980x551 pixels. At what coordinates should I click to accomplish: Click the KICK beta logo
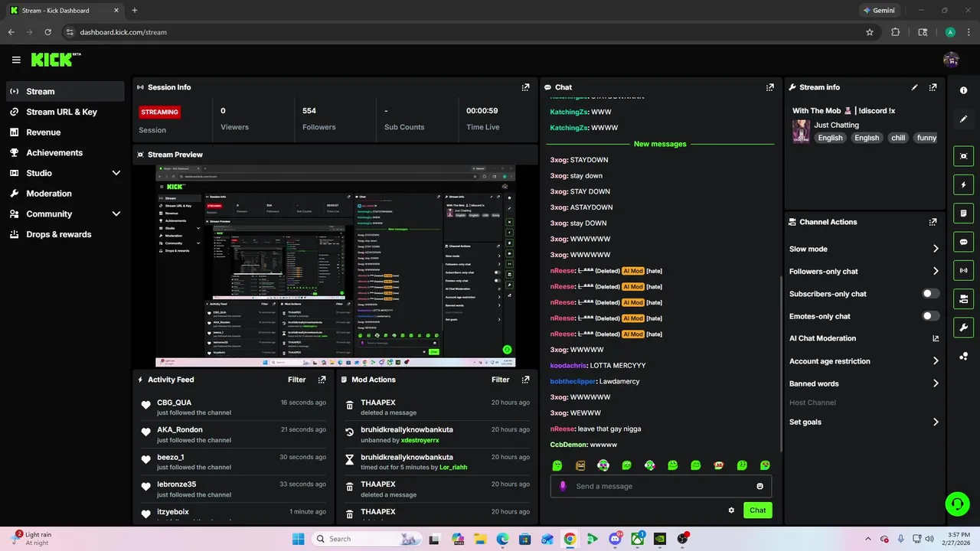(x=56, y=60)
